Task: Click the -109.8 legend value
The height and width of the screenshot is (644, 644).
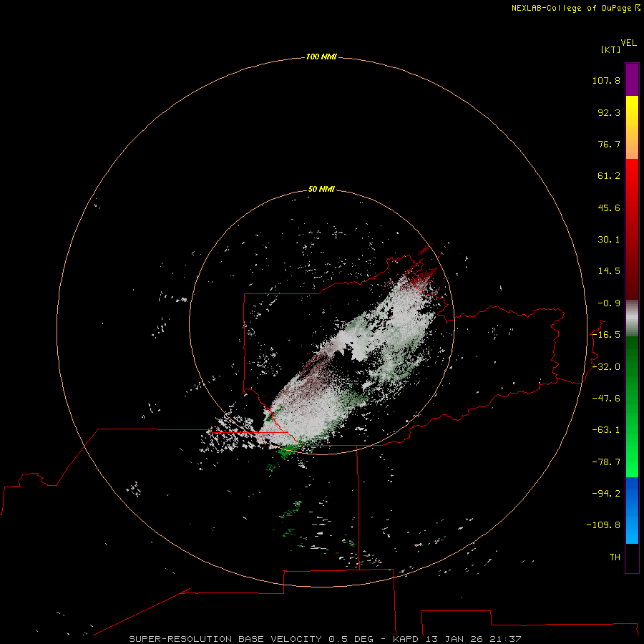Action: click(603, 525)
